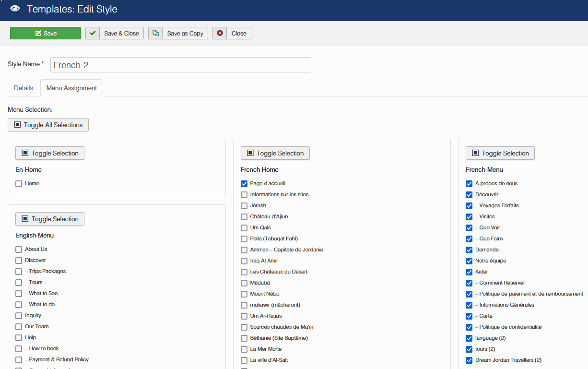This screenshot has width=588, height=369.
Task: Click the edit icon on the Save button
Action: coord(38,33)
